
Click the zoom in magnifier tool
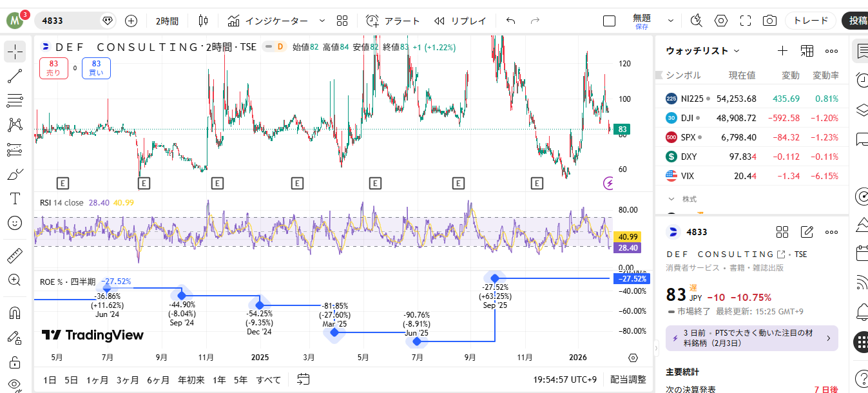pos(15,280)
